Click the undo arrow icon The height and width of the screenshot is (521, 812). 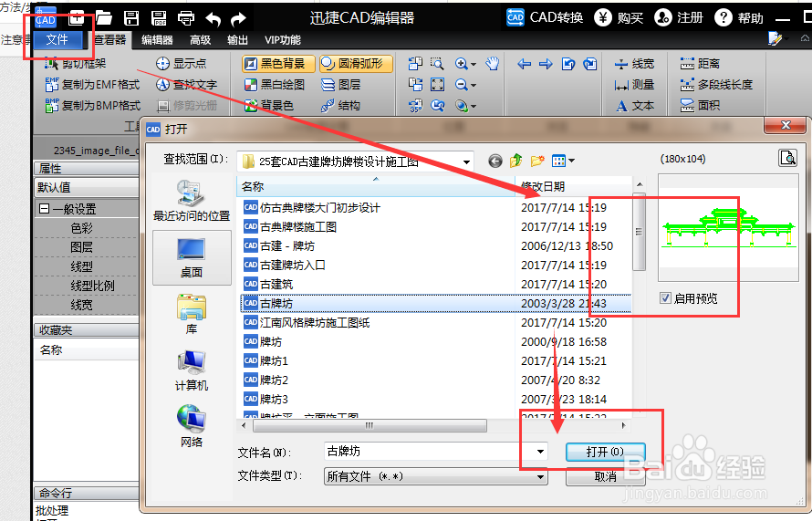click(213, 19)
